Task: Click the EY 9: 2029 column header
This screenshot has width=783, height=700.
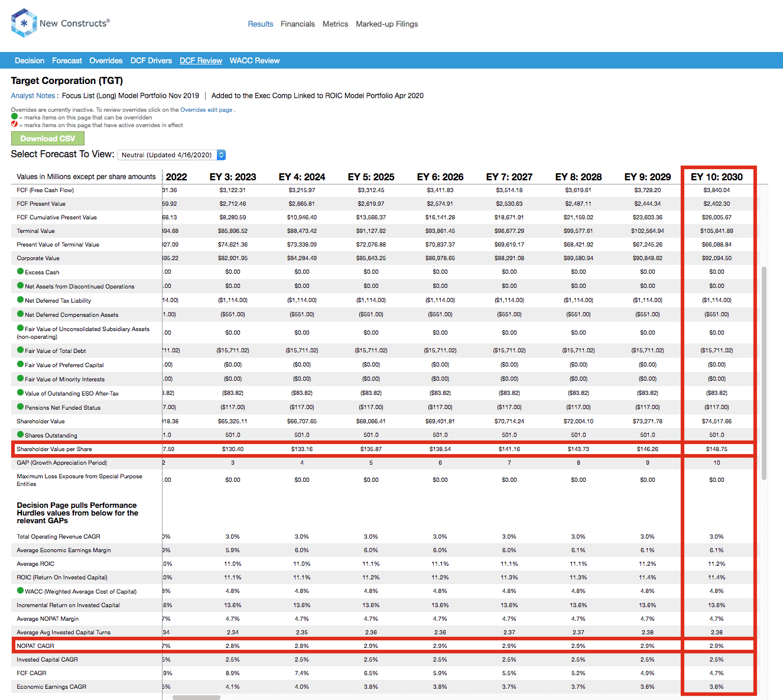Action: tap(648, 177)
